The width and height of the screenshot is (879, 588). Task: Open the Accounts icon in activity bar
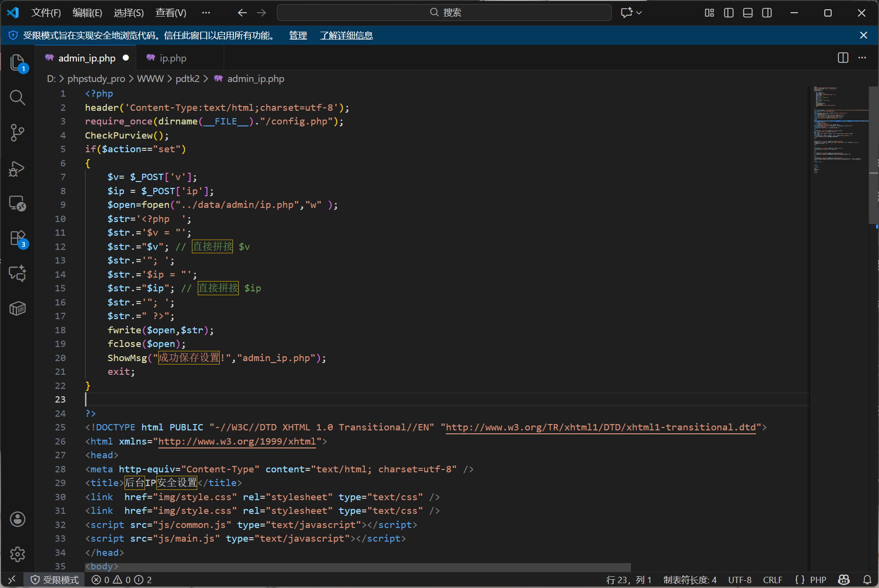[18, 519]
